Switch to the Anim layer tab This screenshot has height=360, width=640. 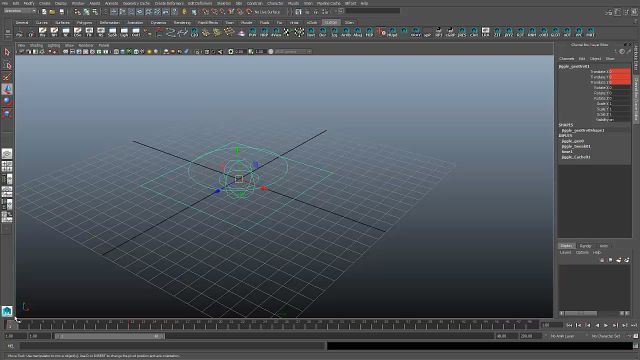tap(603, 246)
